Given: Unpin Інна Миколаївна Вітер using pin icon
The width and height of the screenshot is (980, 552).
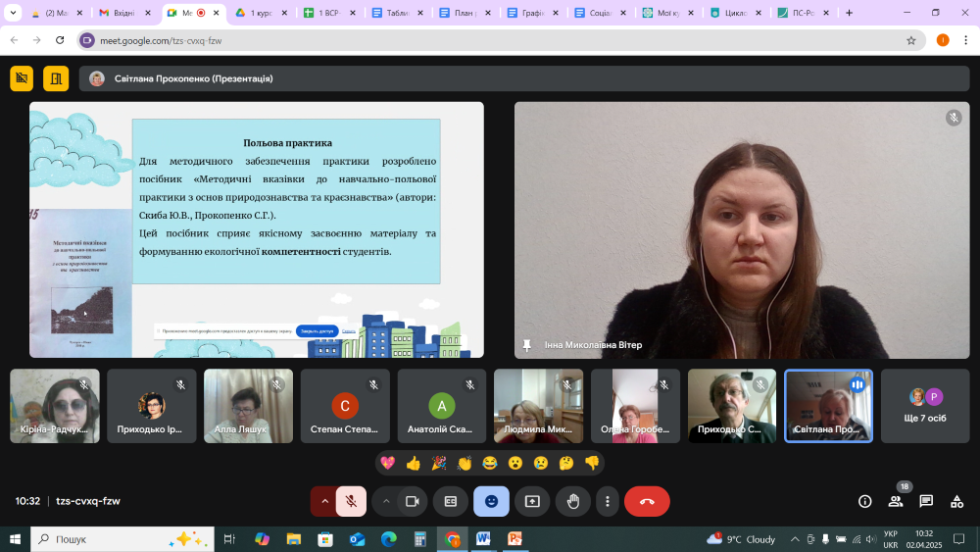Looking at the screenshot, I should click(x=527, y=345).
